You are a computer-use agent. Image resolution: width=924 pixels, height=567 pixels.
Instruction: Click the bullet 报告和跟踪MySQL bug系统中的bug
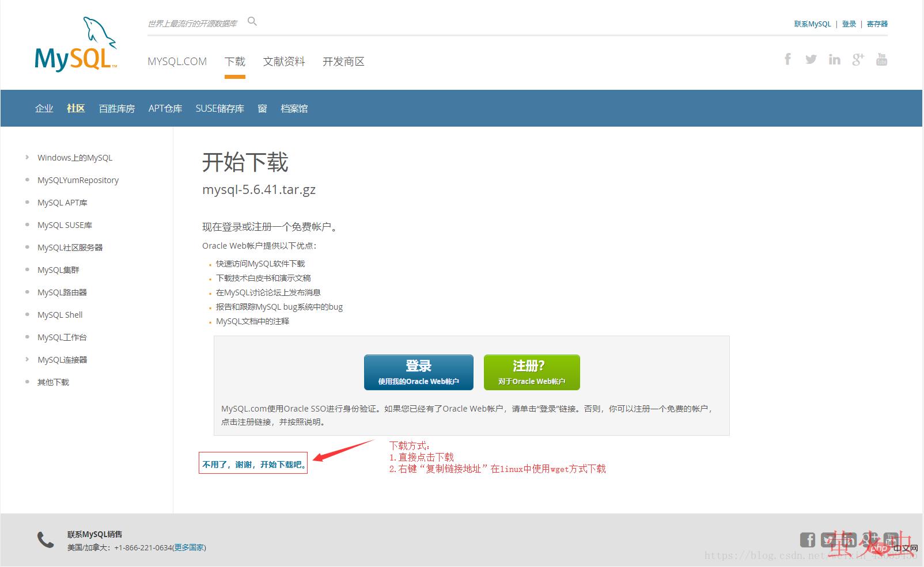point(279,307)
